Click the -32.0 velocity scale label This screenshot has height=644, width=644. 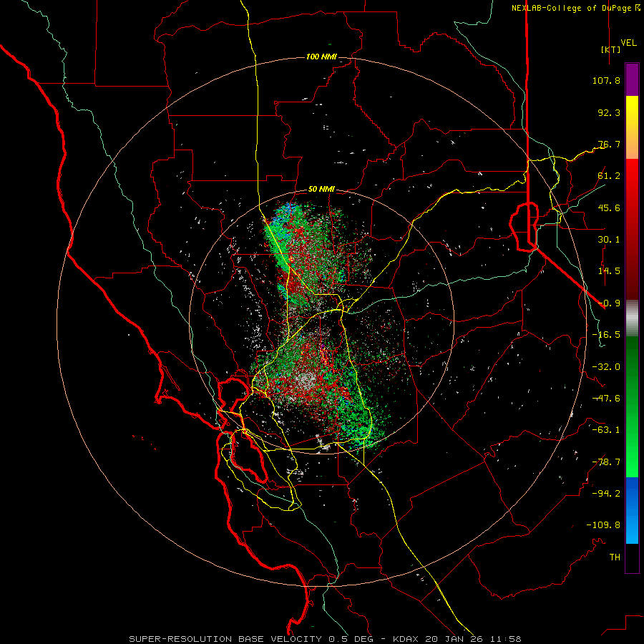(606, 367)
